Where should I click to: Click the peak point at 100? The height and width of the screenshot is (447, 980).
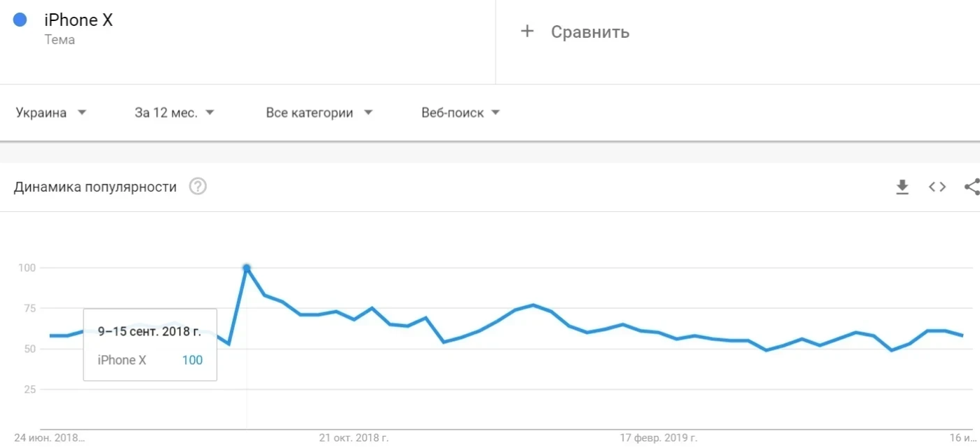pyautogui.click(x=247, y=268)
